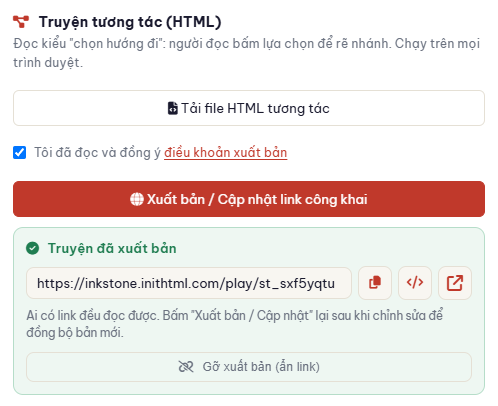
Task: Open published link in new tab icon
Action: (x=455, y=283)
